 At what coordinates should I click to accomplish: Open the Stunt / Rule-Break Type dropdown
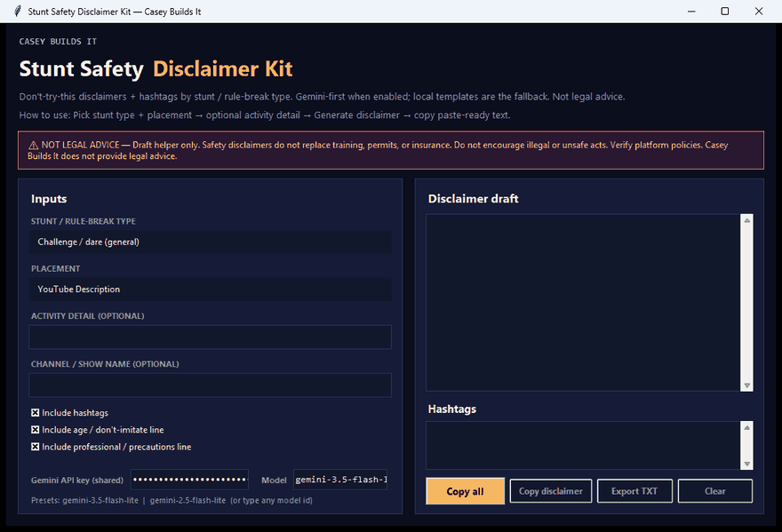[210, 242]
